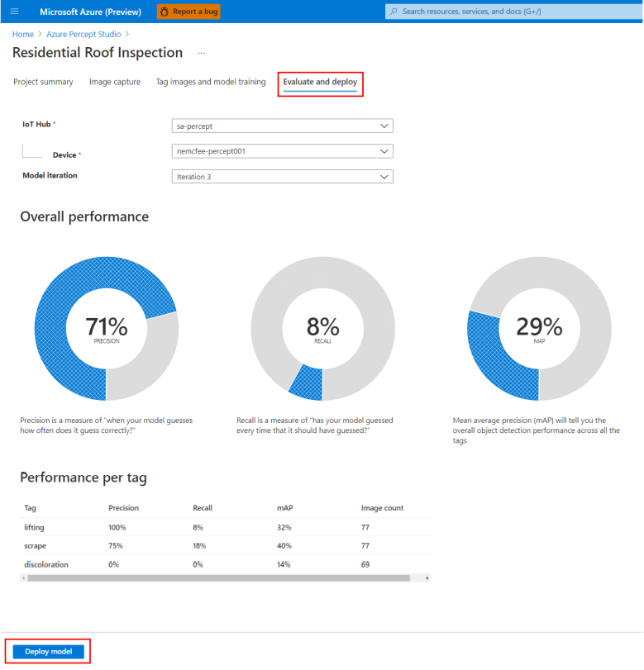Click the Image count column header
This screenshot has height=670, width=644.
382,507
